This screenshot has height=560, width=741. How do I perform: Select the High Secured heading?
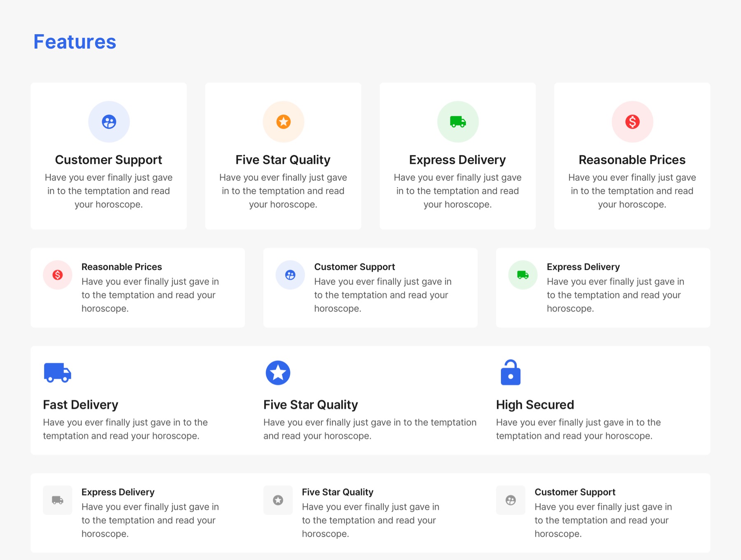[x=535, y=405]
